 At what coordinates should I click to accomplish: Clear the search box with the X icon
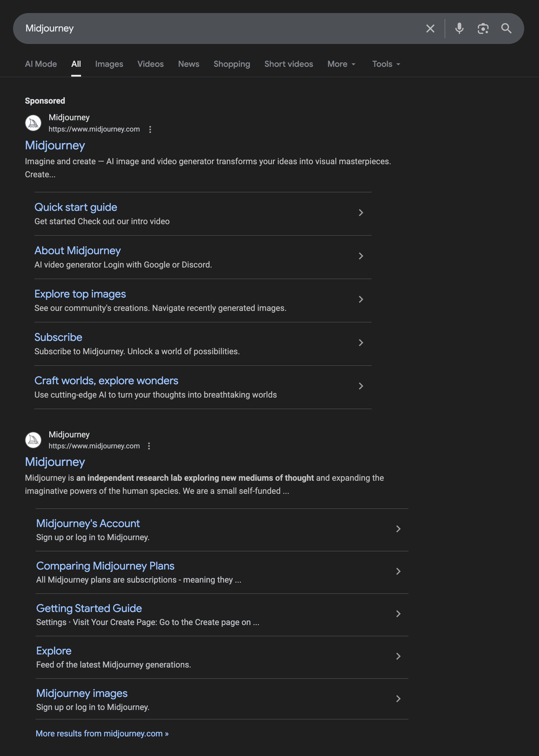pyautogui.click(x=430, y=29)
